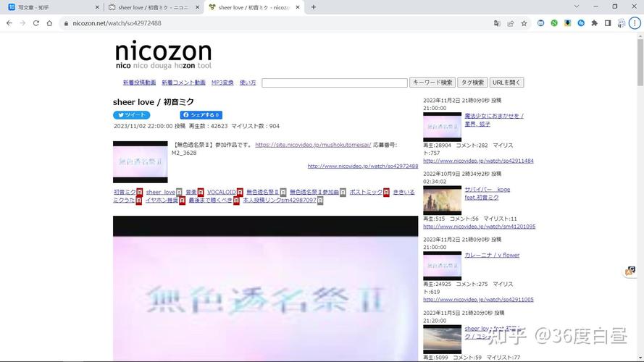Open the MP3変換 menu link
Image resolution: width=644 pixels, height=362 pixels.
coord(222,83)
